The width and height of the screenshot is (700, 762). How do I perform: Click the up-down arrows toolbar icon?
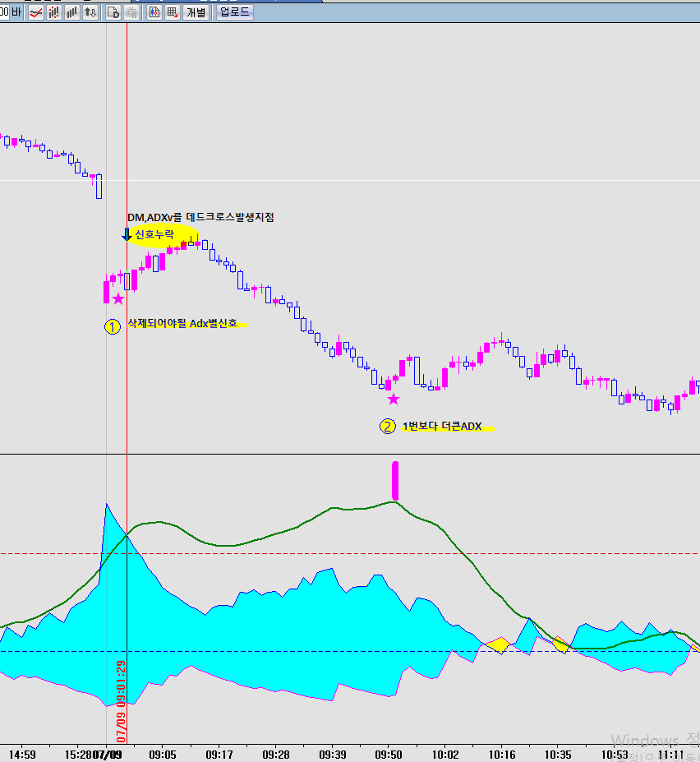(90, 12)
